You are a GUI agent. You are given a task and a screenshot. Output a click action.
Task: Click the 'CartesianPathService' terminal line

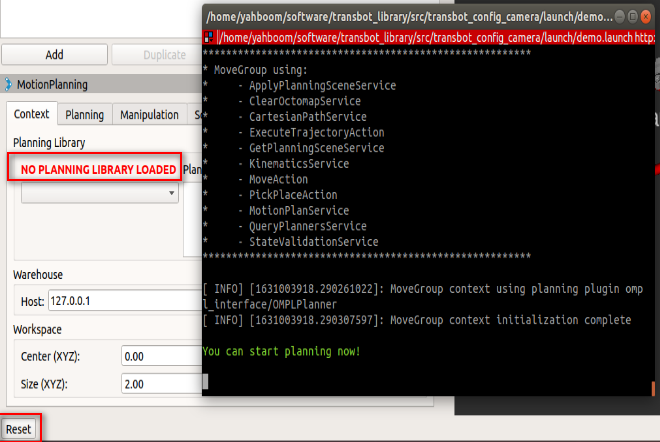coord(308,117)
